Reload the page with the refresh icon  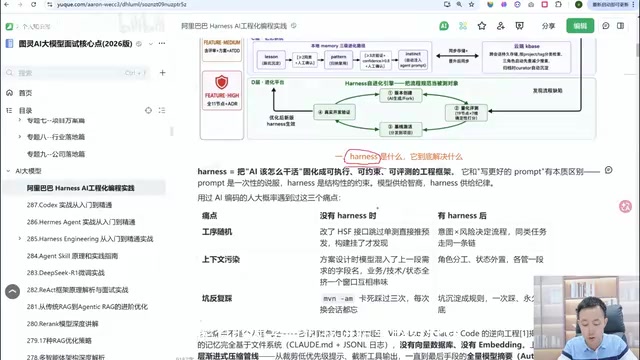tap(33, 4)
